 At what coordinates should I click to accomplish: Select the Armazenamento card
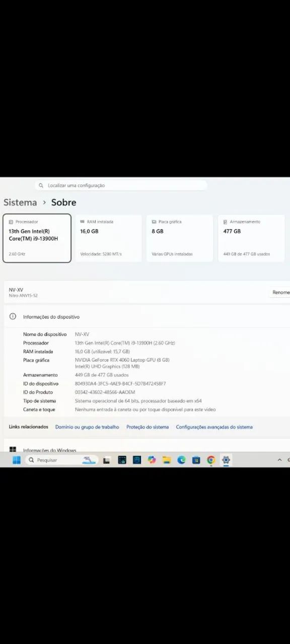point(251,238)
